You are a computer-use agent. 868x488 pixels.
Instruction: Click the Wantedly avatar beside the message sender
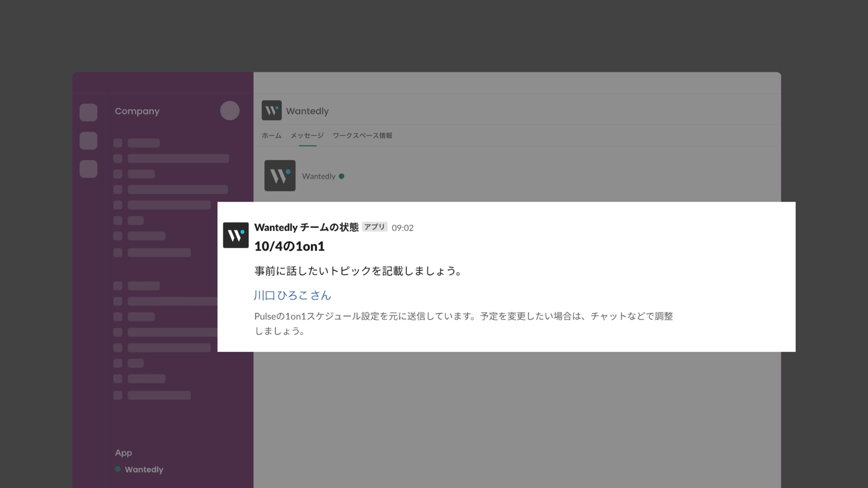point(236,235)
